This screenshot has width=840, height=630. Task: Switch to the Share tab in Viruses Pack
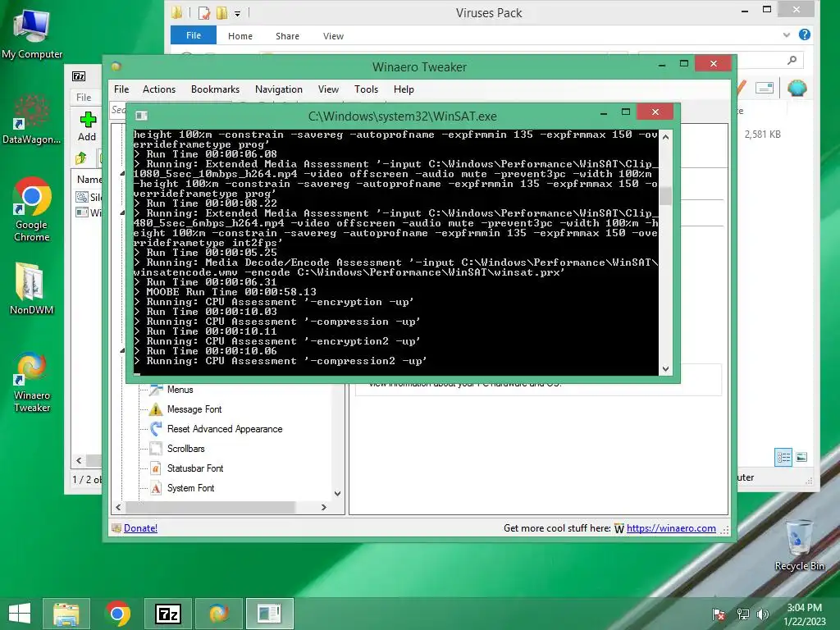point(287,36)
